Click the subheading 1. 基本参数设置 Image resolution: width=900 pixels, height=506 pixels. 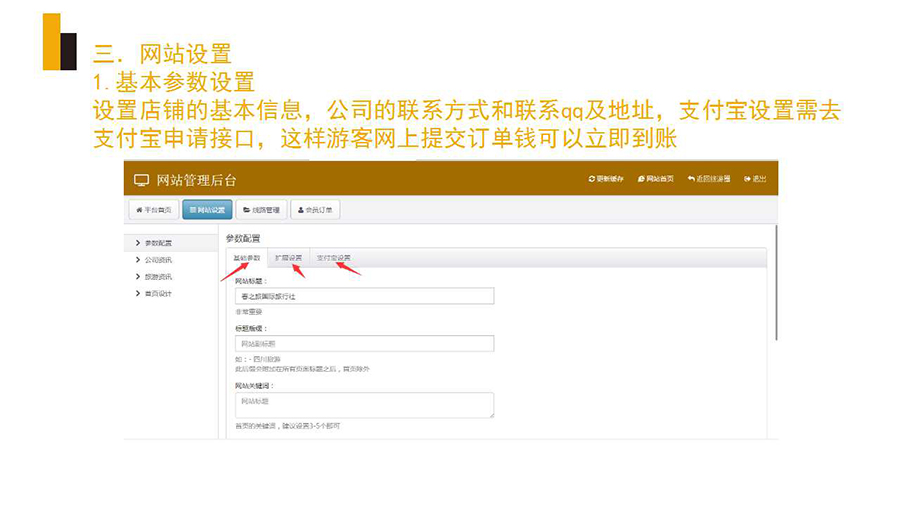(x=174, y=83)
